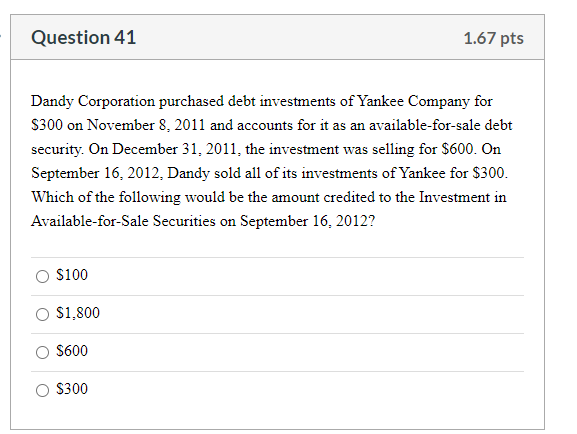Click "Dandy Corporation" at start of question
The width and height of the screenshot is (577, 434).
pos(93,102)
